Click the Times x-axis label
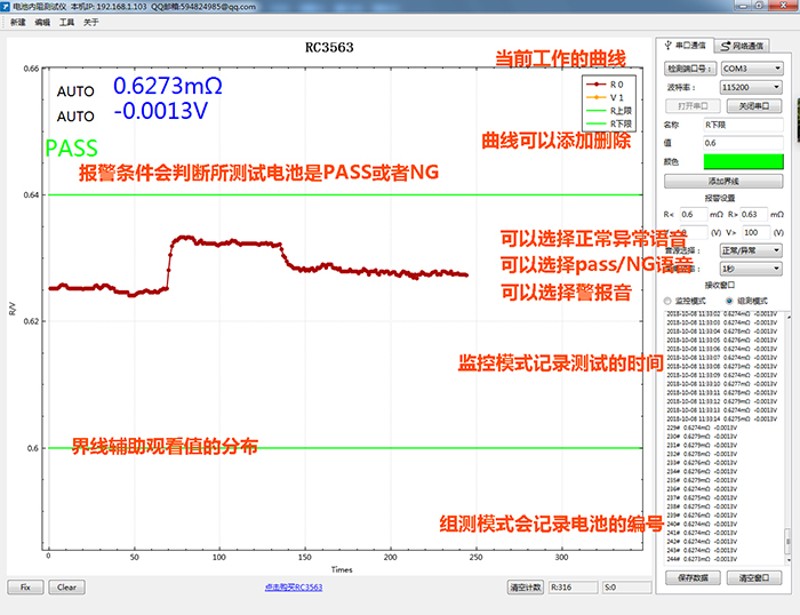Screen dimensions: 800x615 pos(342,570)
